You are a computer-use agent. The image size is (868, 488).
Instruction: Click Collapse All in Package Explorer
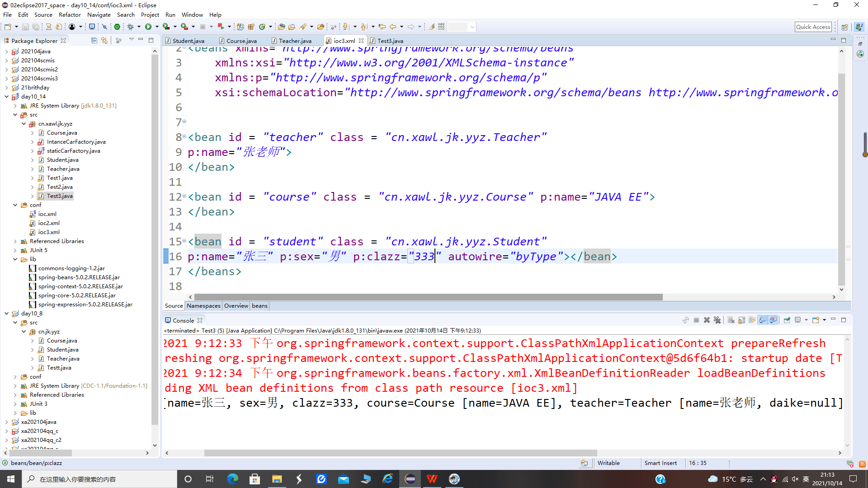(94, 41)
